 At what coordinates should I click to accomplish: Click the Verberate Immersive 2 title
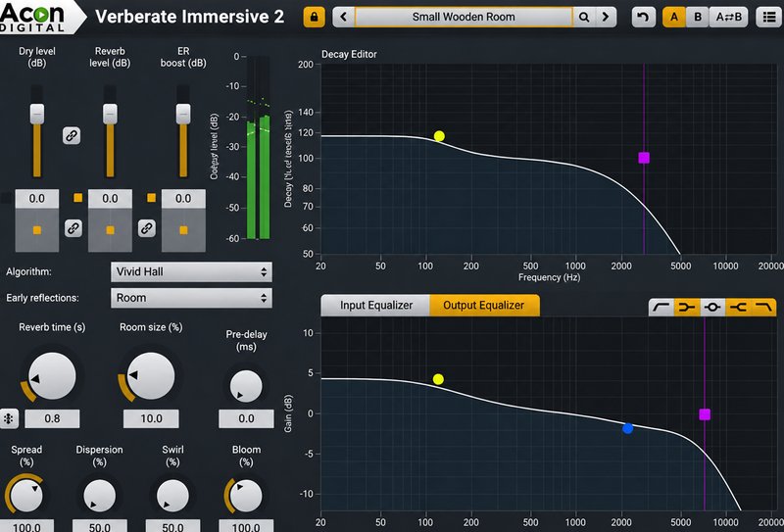tap(189, 17)
